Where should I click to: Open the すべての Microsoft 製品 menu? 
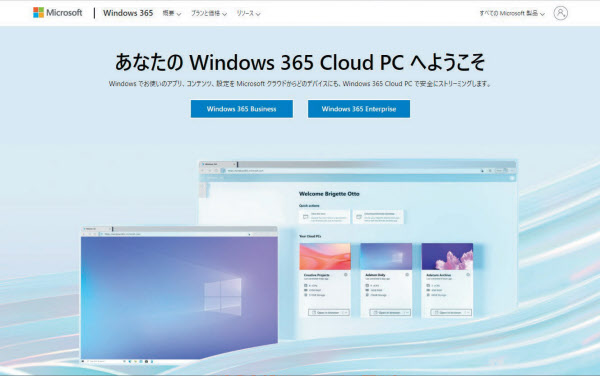tap(512, 13)
